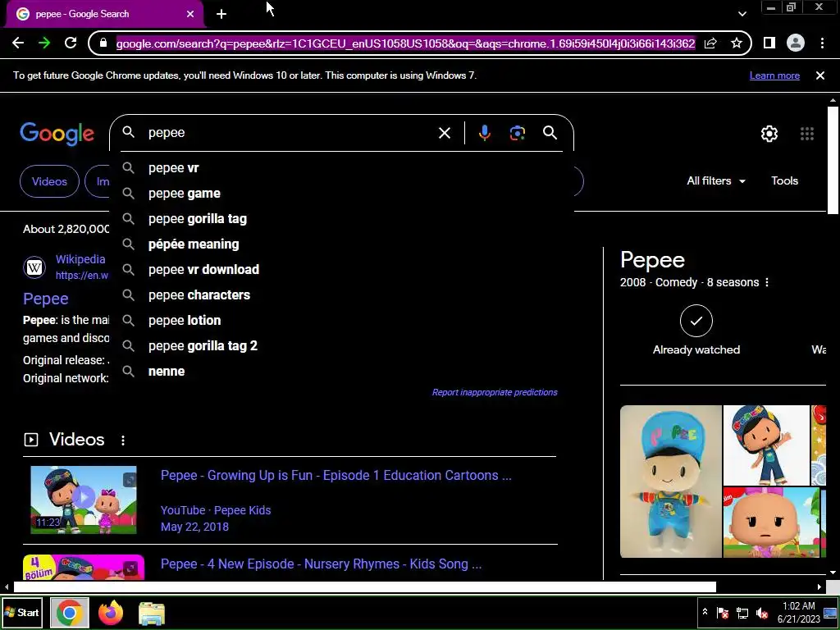Open Pepee 4 New Episode link

[321, 564]
